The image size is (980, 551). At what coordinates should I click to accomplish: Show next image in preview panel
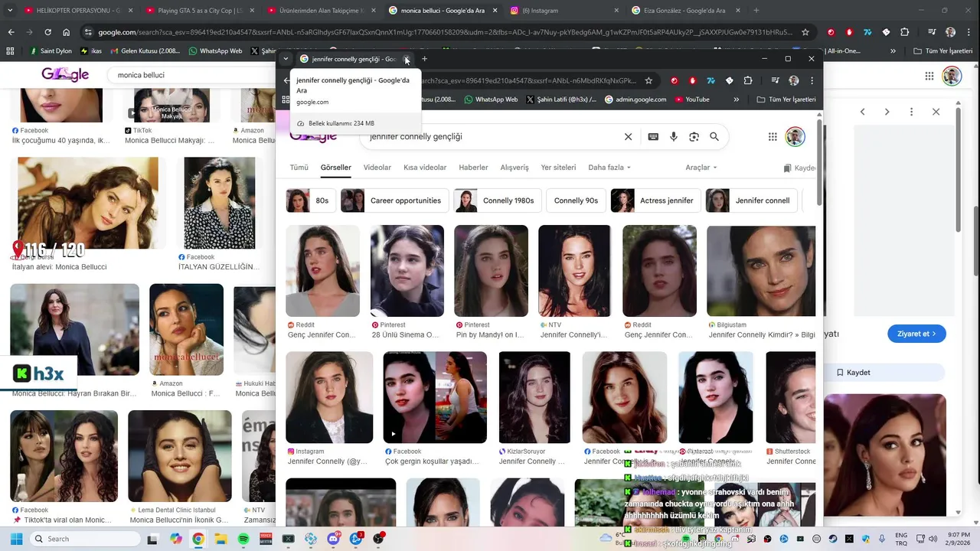(887, 112)
